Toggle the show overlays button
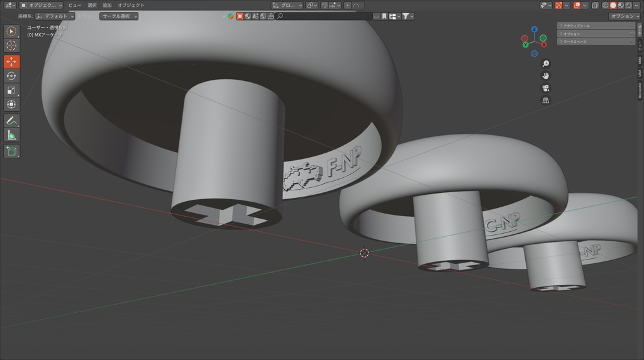644x360 pixels. point(577,5)
